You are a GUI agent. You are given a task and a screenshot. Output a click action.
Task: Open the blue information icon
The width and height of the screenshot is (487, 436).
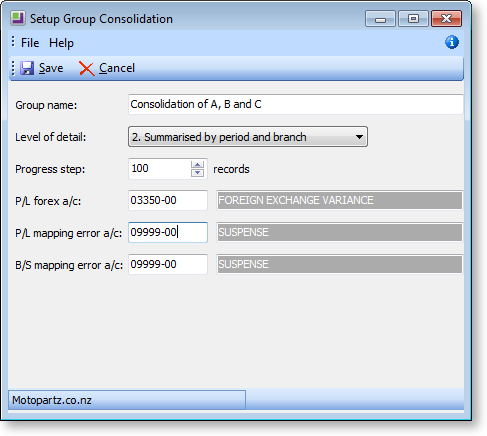click(x=452, y=42)
